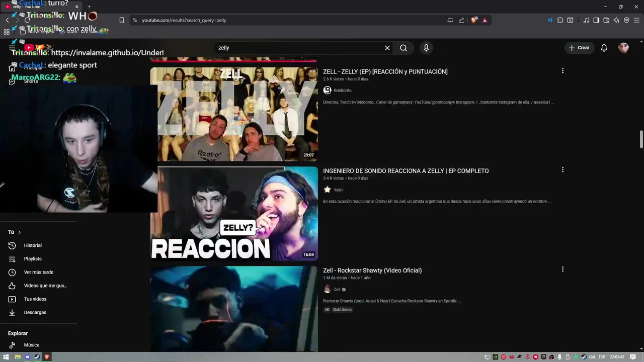The image size is (644, 362).
Task: Open more options for Rockstar Shawty video
Action: [x=562, y=269]
